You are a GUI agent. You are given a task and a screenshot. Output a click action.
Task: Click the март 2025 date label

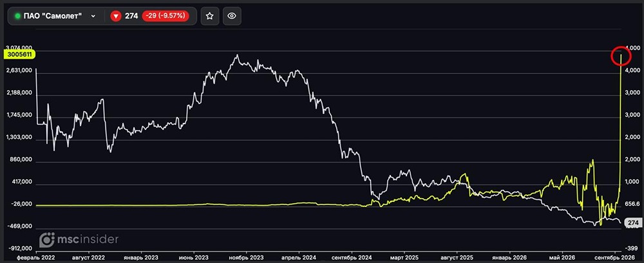(404, 259)
